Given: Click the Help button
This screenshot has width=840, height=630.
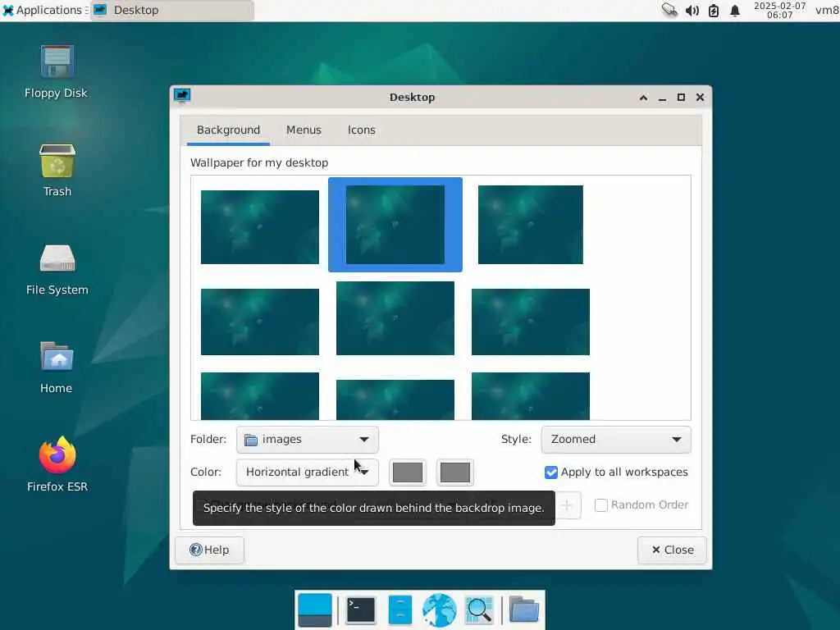Looking at the screenshot, I should point(209,550).
